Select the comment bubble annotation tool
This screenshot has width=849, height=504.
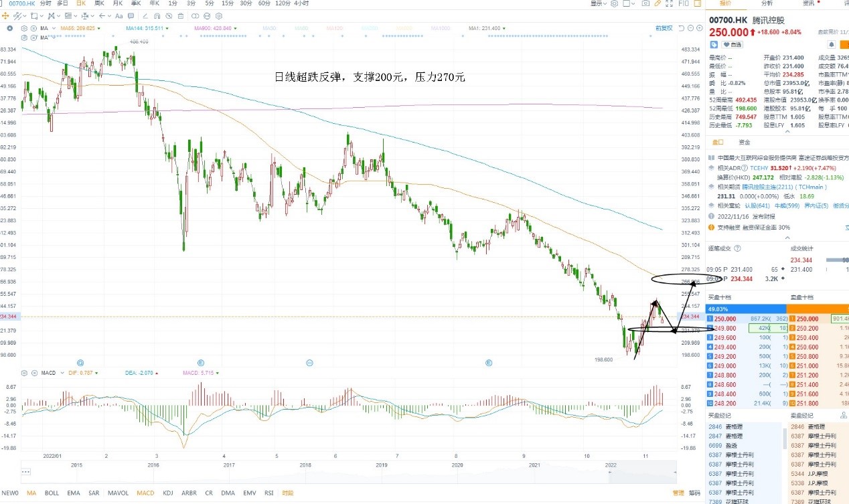tap(131, 16)
